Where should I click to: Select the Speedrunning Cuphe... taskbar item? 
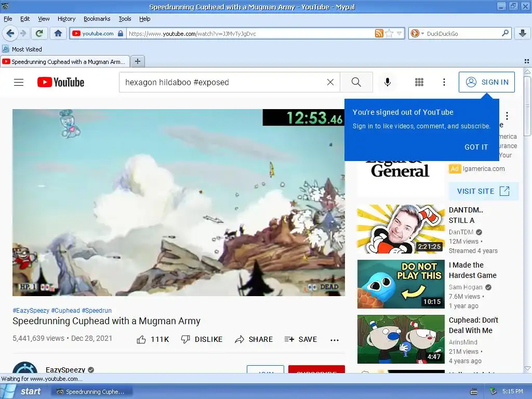click(91, 392)
